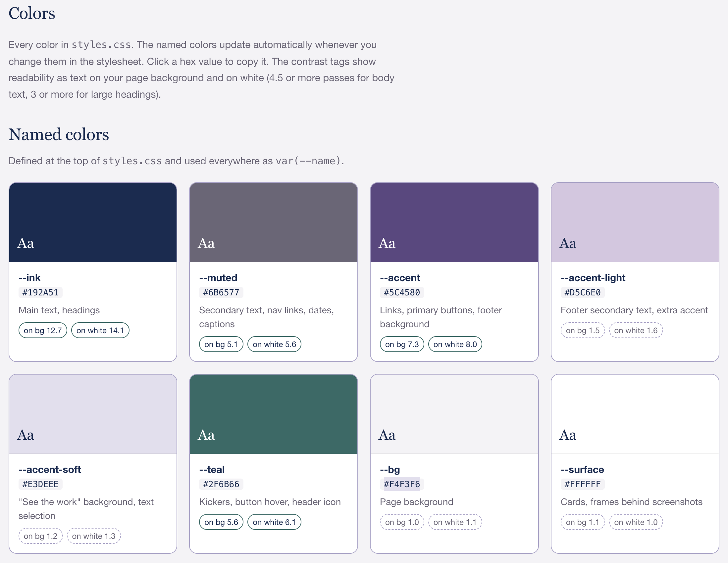Image resolution: width=728 pixels, height=563 pixels.
Task: Click the --muted variable name
Action: 218,278
